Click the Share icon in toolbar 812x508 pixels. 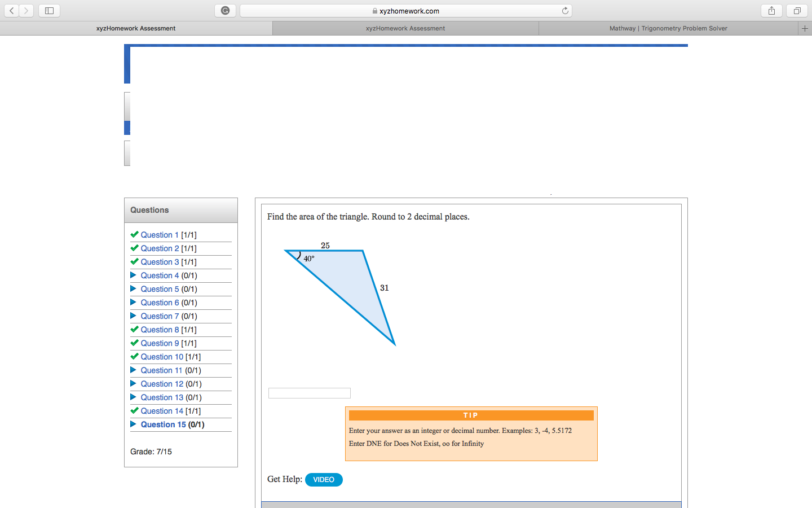771,10
